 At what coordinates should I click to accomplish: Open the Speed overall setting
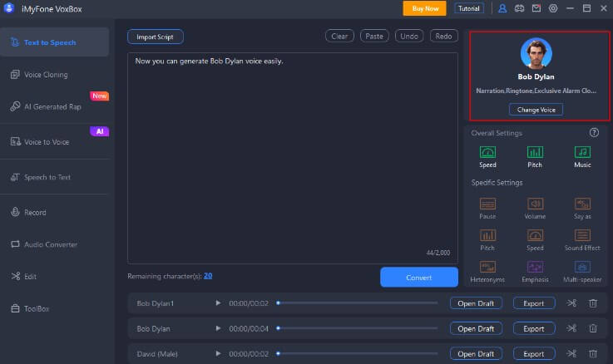point(487,156)
